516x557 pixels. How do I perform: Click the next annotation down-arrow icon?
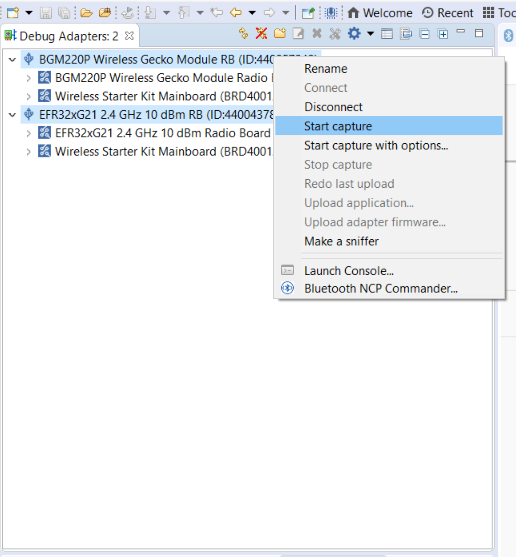(151, 13)
